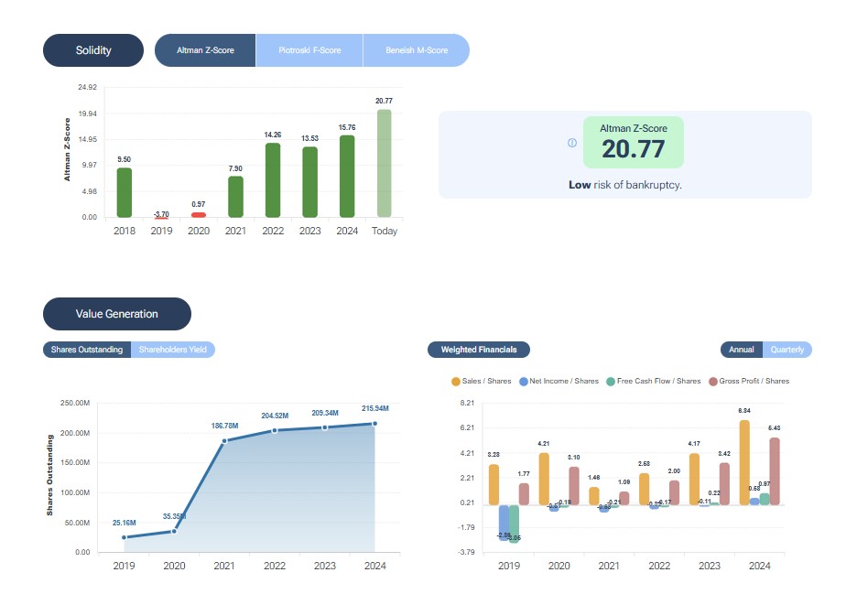Screen dimensions: 868x605
Task: Toggle Gross Profit / Shares legend dot
Action: [x=712, y=381]
